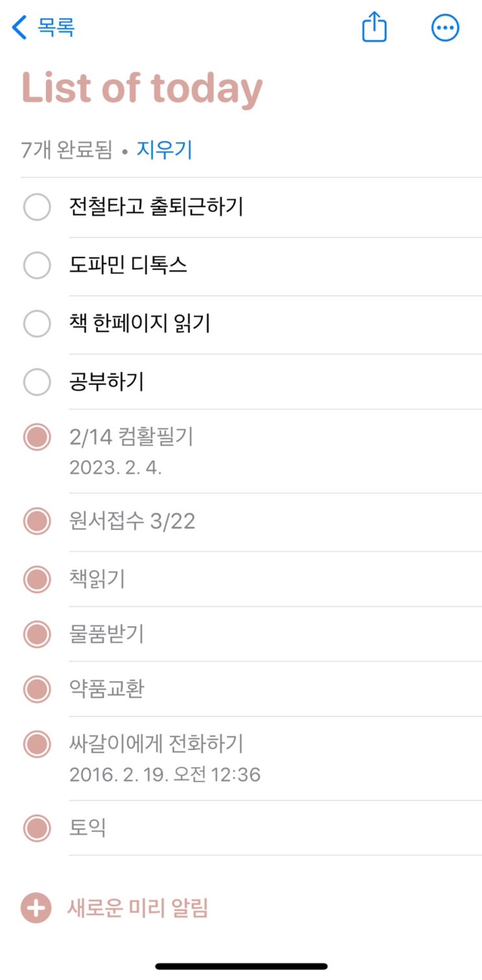Select the 책읽기 reminder text
482x980 pixels.
[x=97, y=578]
